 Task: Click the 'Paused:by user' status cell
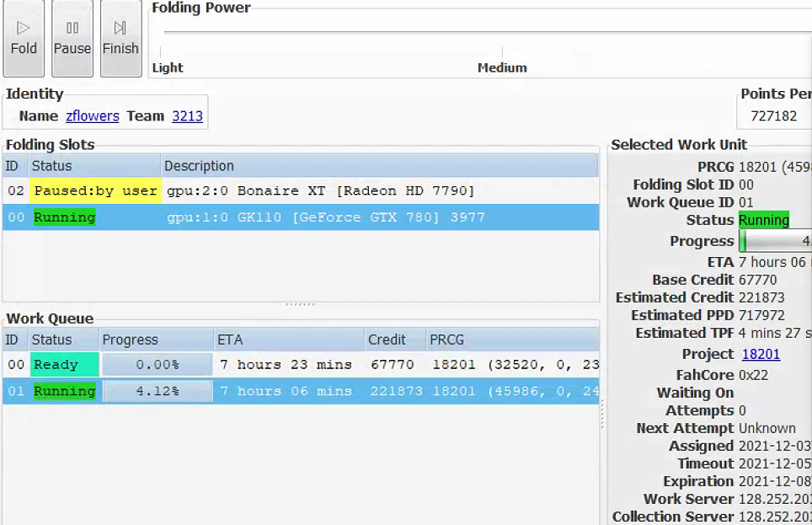coord(95,190)
